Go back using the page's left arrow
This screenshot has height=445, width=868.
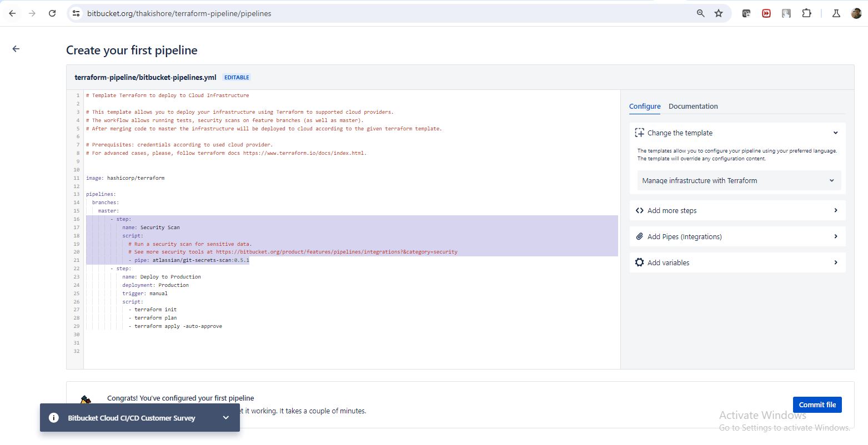point(16,49)
